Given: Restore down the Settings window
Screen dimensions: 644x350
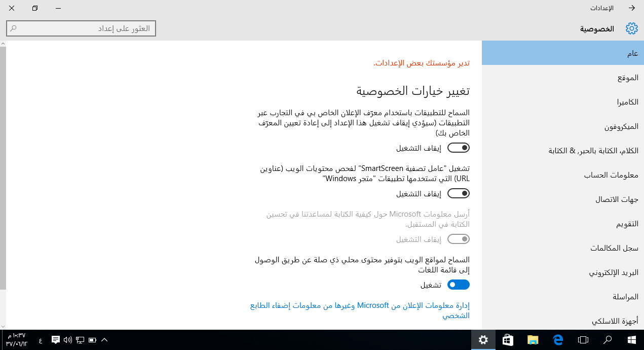Looking at the screenshot, I should [34, 8].
